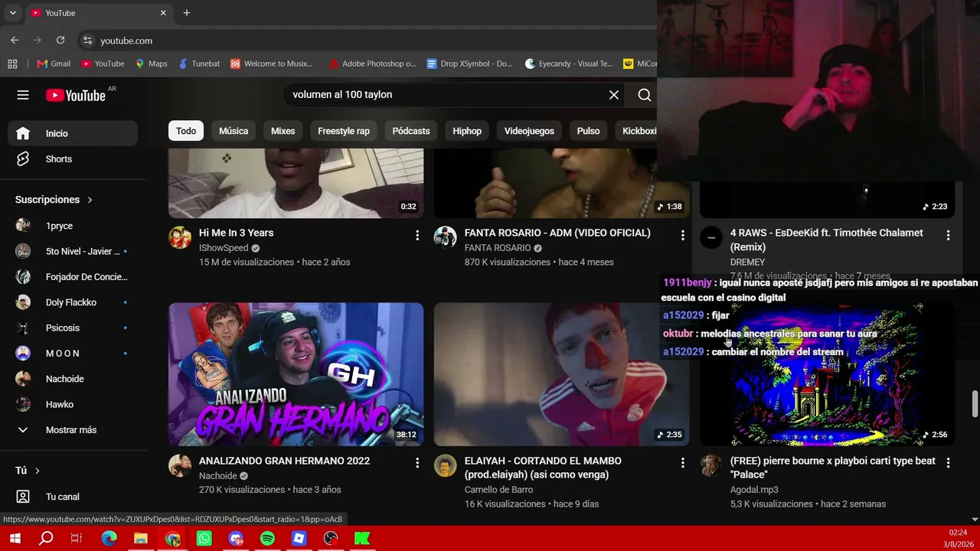Visit the DREMEY channel link
Image resolution: width=980 pixels, height=551 pixels.
747,262
